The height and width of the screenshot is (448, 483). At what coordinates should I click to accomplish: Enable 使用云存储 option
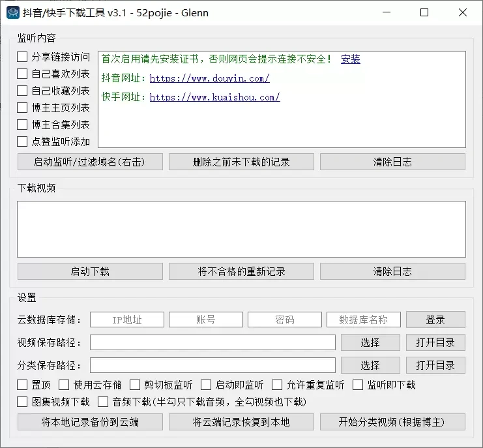(64, 385)
